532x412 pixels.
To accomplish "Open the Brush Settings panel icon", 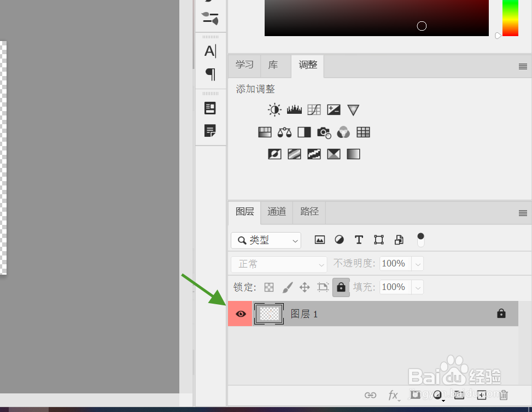I will pos(210,18).
